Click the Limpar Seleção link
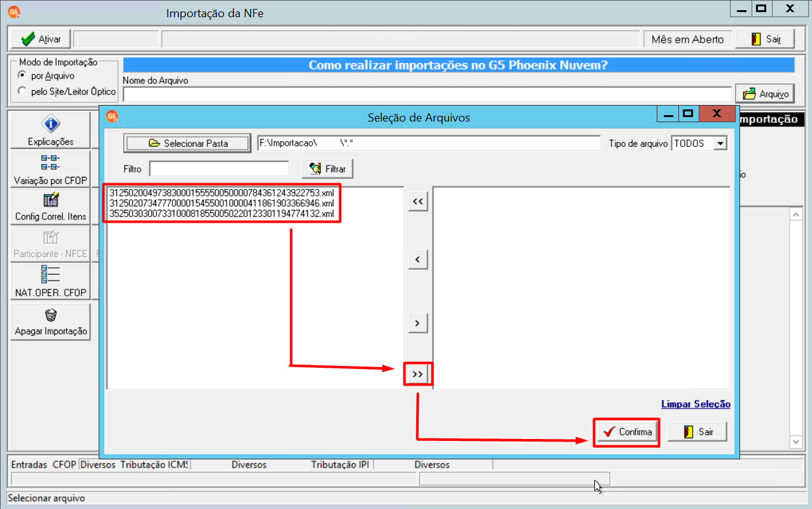This screenshot has width=812, height=509. pyautogui.click(x=696, y=404)
